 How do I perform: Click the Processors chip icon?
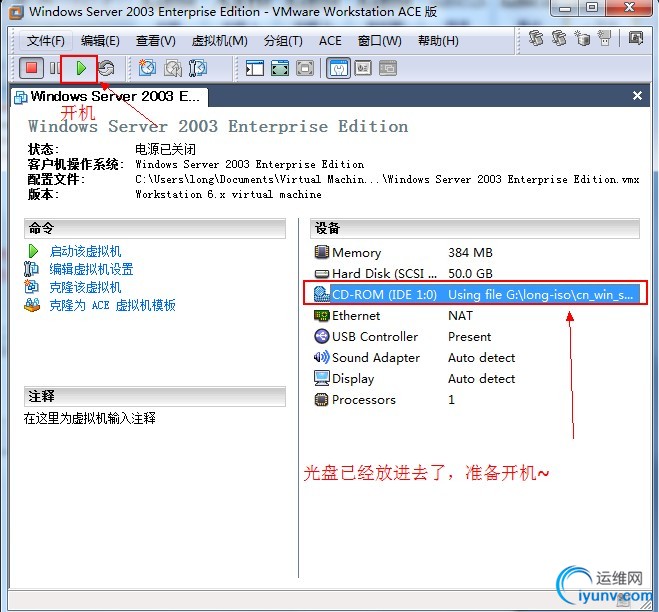click(322, 399)
